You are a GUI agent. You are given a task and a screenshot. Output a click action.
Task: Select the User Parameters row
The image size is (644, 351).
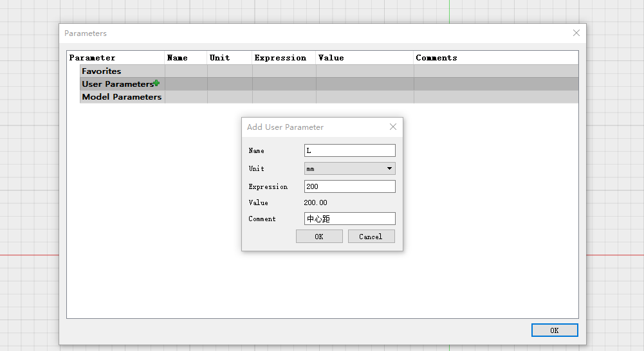pos(329,84)
